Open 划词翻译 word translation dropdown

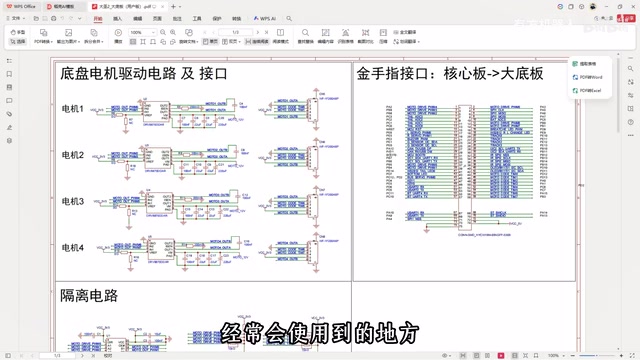tap(407, 42)
